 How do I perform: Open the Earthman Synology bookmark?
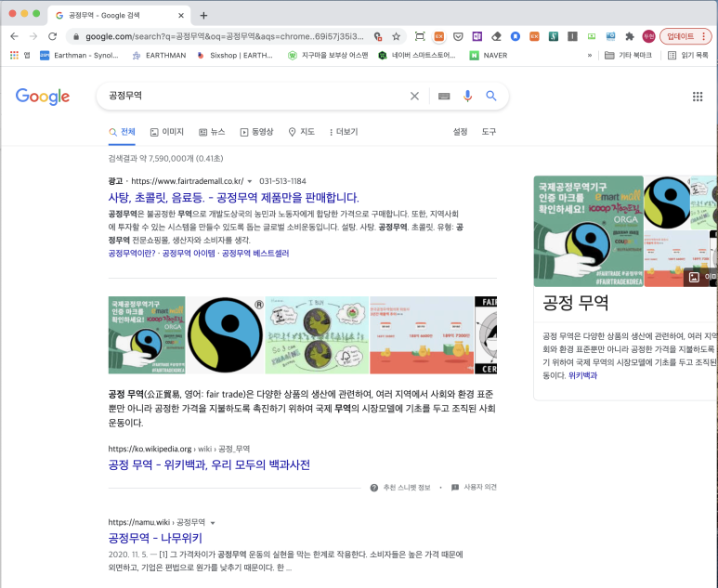pos(79,56)
